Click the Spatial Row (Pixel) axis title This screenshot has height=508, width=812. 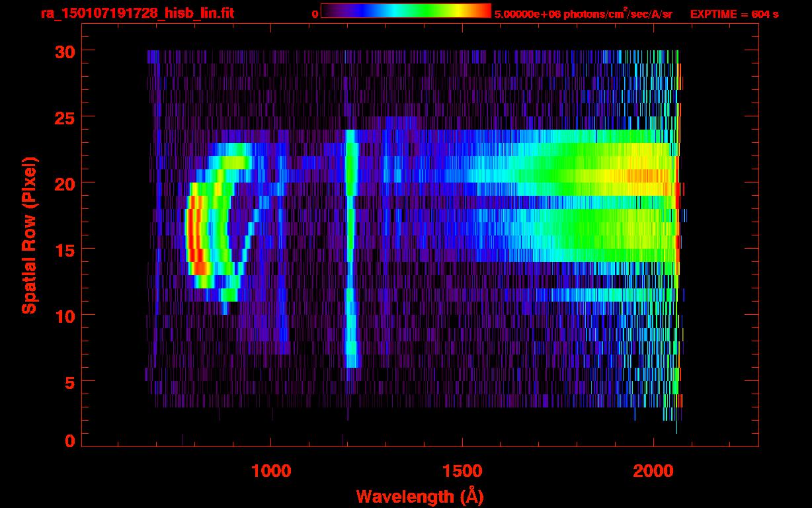pos(28,235)
